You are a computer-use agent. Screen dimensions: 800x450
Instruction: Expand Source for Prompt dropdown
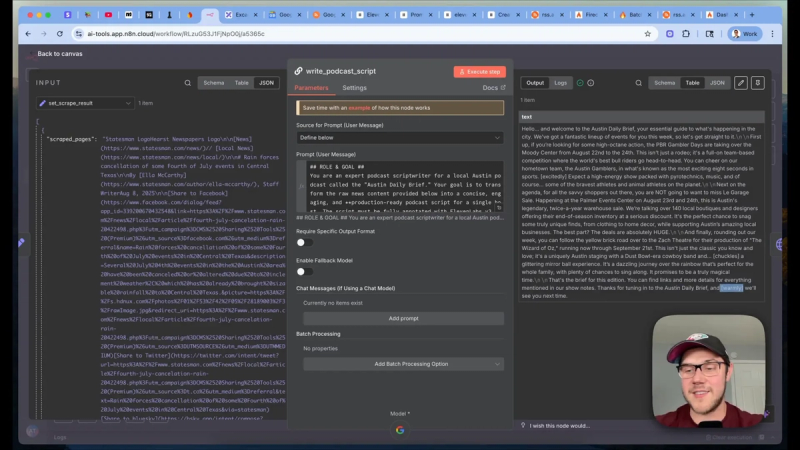click(x=399, y=138)
